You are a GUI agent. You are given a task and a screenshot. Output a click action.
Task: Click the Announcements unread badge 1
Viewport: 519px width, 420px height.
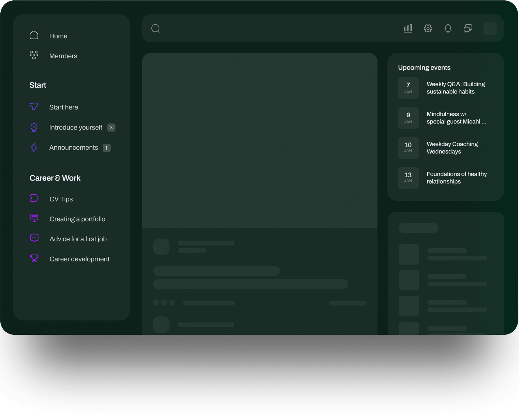pyautogui.click(x=106, y=148)
